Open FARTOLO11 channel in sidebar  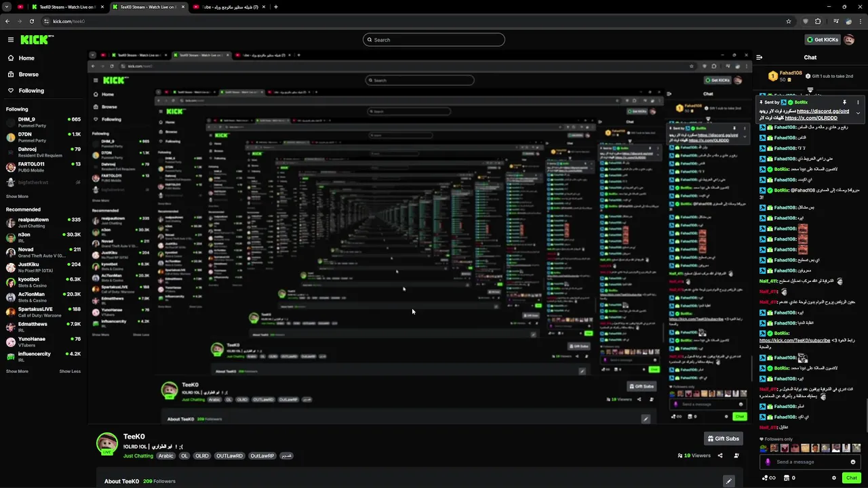tap(43, 167)
